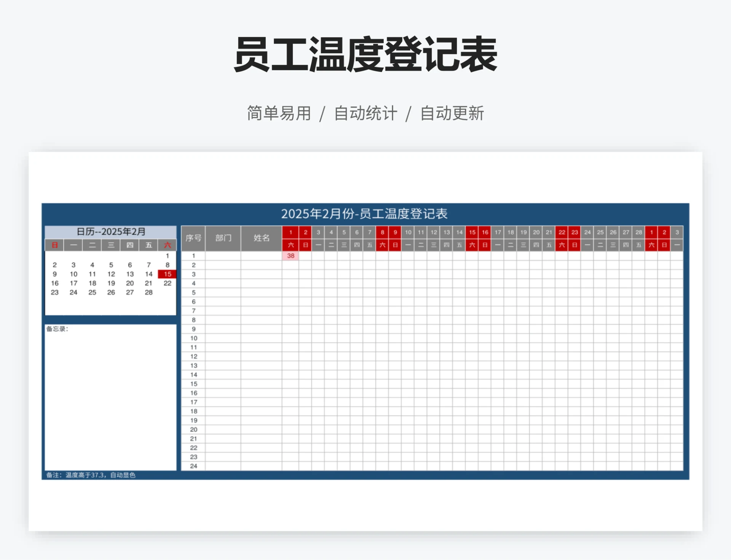Select row number 1 in the table
Image resolution: width=731 pixels, height=560 pixels.
coord(193,256)
